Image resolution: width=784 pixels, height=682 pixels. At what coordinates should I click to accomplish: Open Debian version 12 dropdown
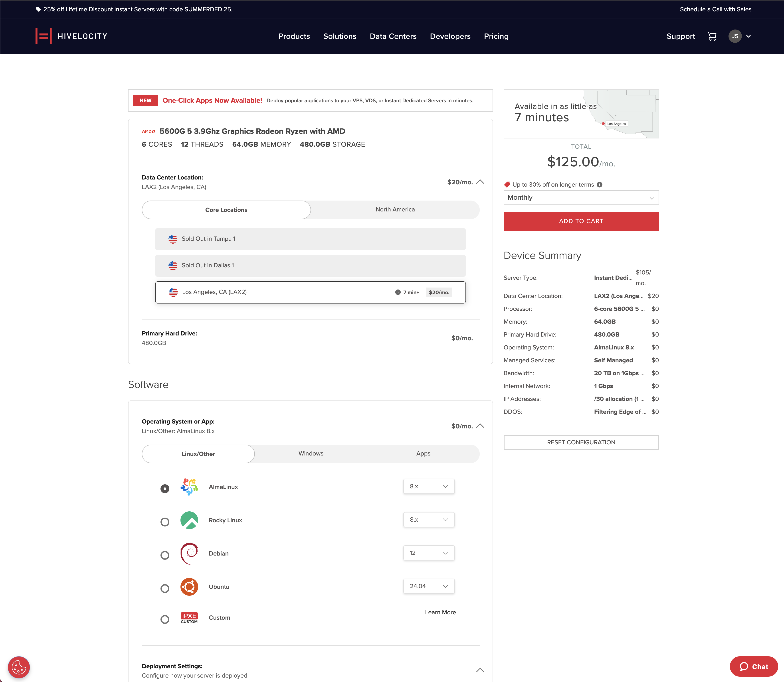[429, 553]
